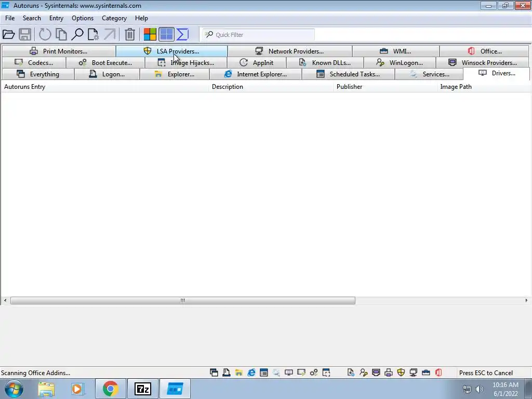Open the File menu
This screenshot has width=532, height=399.
tap(10, 18)
